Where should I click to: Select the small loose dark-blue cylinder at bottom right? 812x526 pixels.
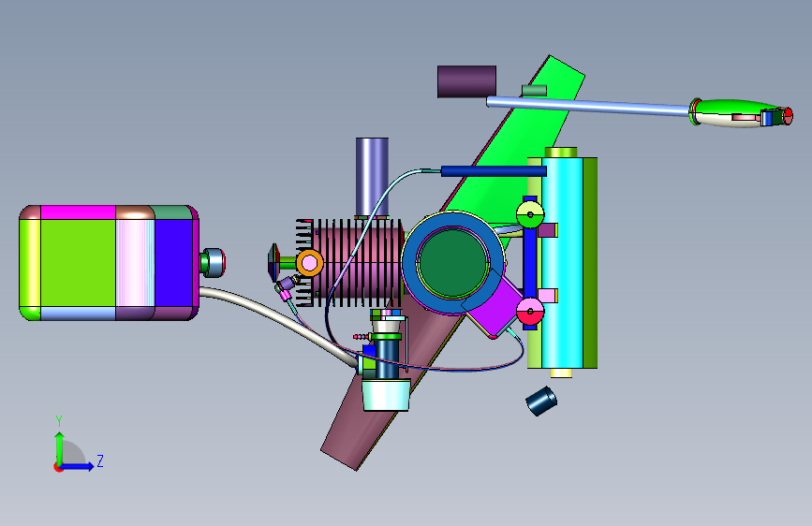(x=541, y=401)
